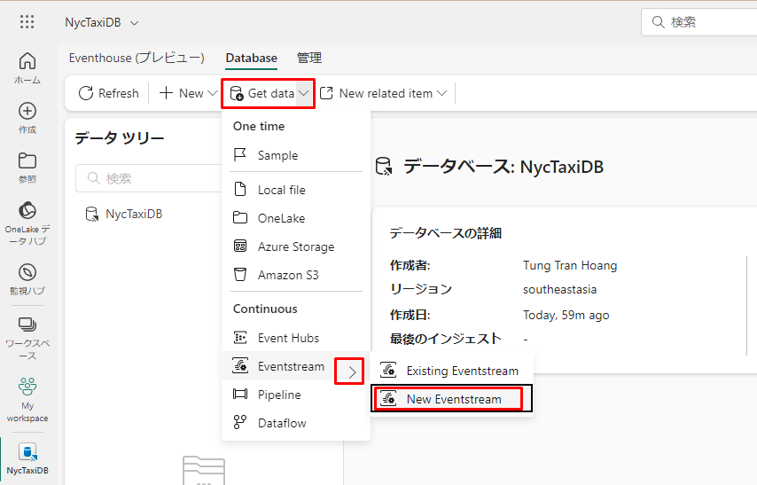Open the New dropdown in toolbar
The height and width of the screenshot is (485, 757).
click(x=188, y=93)
